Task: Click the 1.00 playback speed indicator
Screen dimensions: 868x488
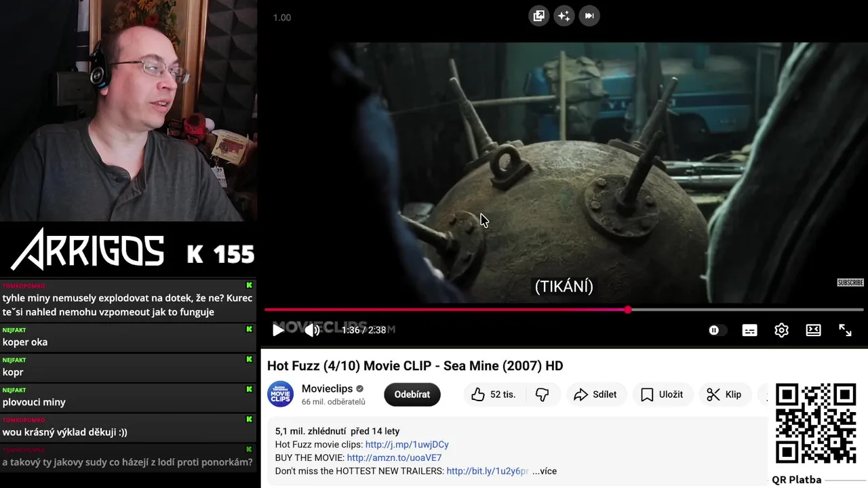Action: 282,18
